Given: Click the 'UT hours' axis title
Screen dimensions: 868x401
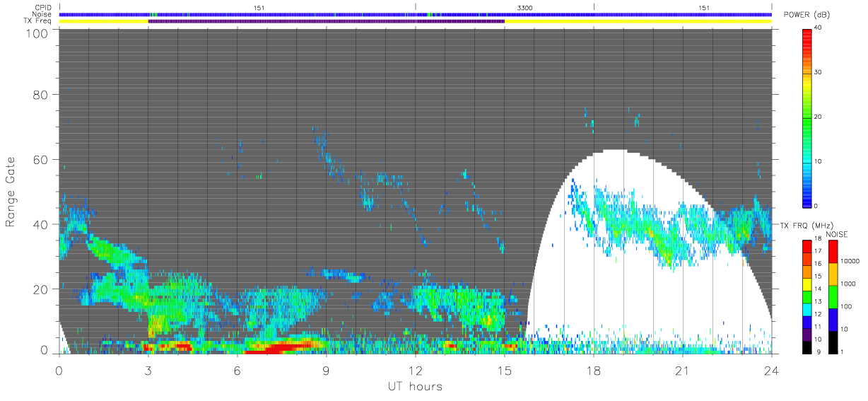Looking at the screenshot, I should (414, 386).
